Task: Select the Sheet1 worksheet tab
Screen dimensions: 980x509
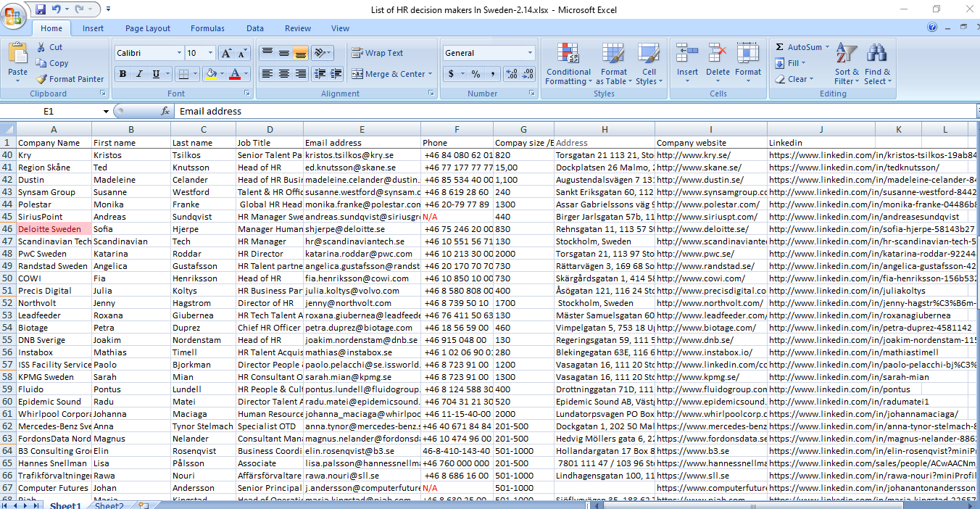Action: coord(65,505)
